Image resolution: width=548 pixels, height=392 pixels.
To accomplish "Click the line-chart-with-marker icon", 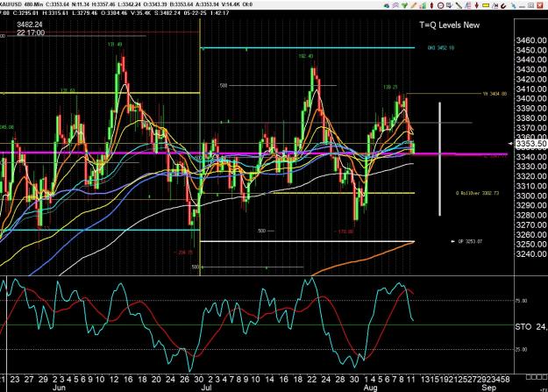I will click(495, 5).
